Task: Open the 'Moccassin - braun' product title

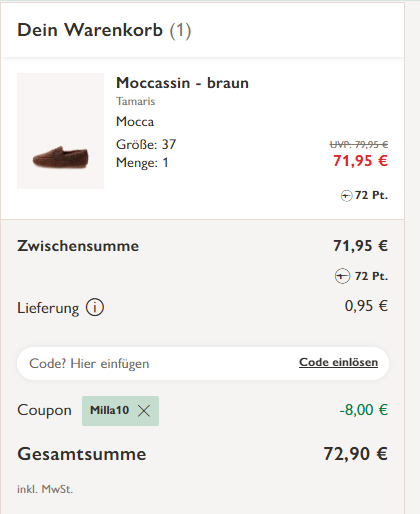Action: [182, 83]
